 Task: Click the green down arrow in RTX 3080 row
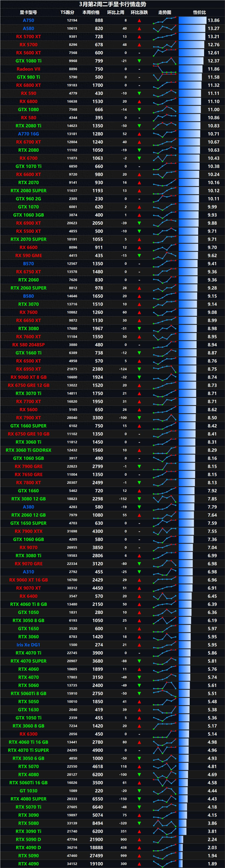click(x=139, y=329)
